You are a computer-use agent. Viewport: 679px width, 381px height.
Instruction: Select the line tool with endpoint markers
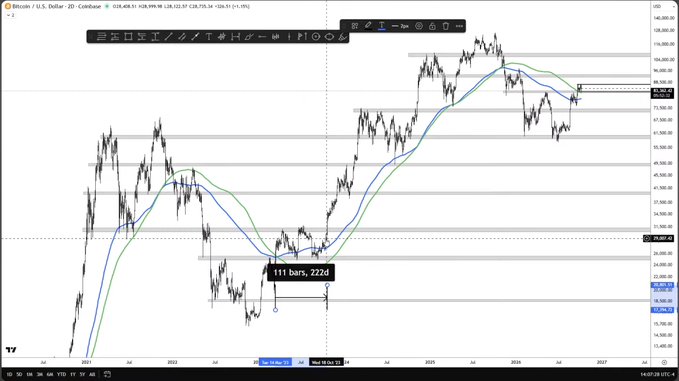tap(195, 37)
